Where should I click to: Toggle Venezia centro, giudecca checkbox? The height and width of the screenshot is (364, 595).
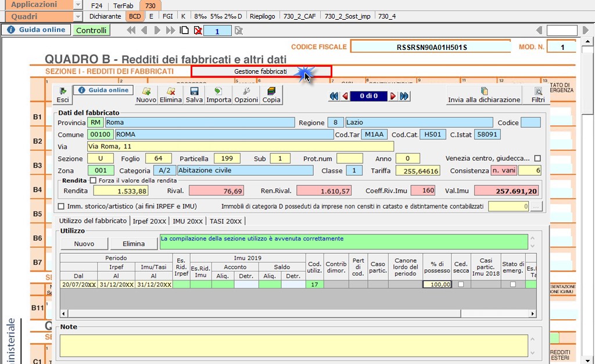537,158
